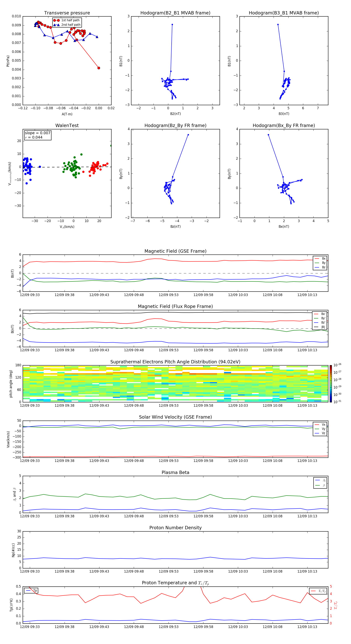Viewport: 351px width, 644px height.
Task: Click the 'Solar Wind Velocity (GSE Frame)' title
Action: click(x=175, y=417)
